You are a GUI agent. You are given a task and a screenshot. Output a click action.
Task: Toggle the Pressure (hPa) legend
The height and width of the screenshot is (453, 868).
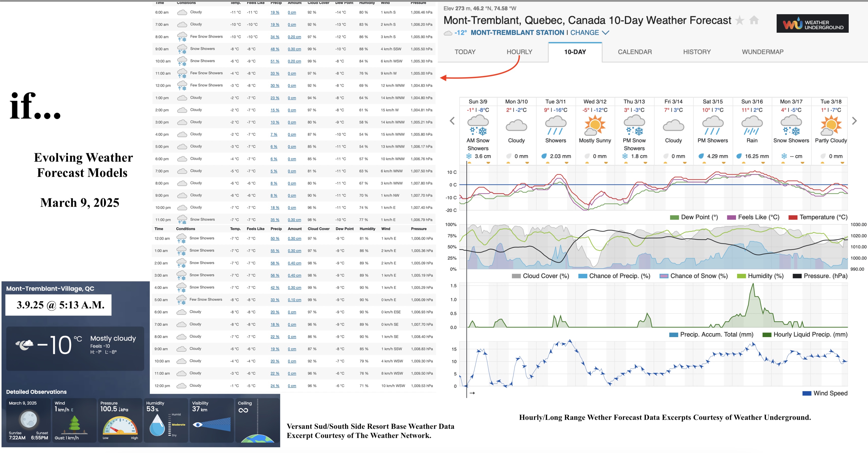pos(820,276)
